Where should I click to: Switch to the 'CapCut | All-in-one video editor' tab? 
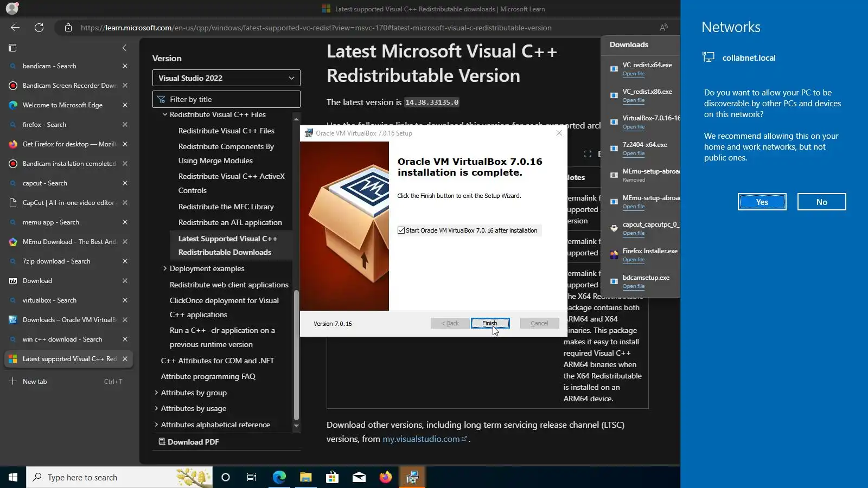(x=69, y=203)
